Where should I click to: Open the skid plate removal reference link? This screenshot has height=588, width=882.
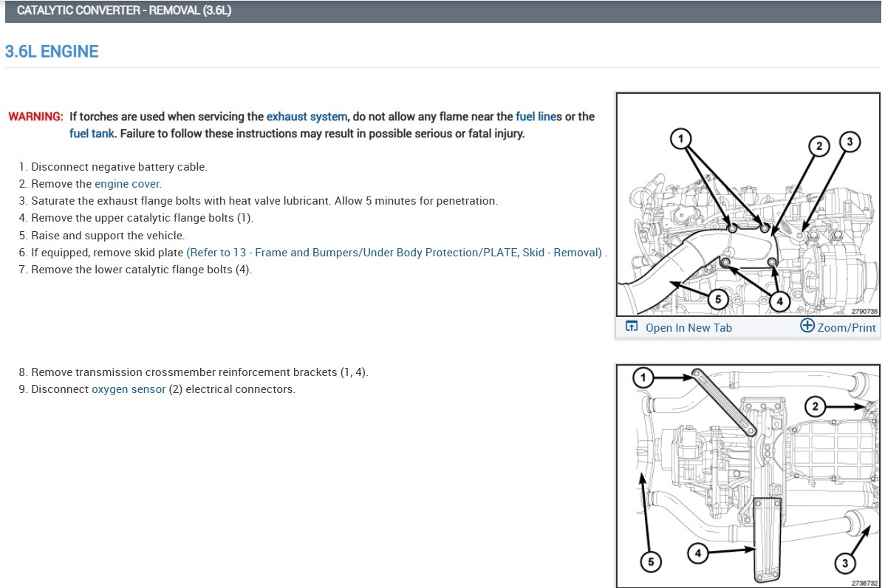(x=394, y=253)
